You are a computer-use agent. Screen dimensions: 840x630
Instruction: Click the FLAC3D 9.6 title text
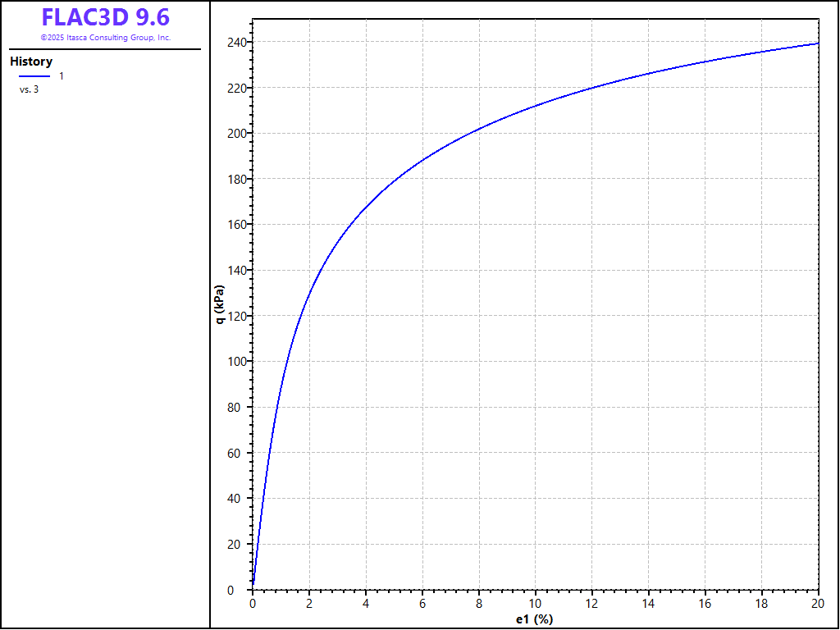pos(105,17)
